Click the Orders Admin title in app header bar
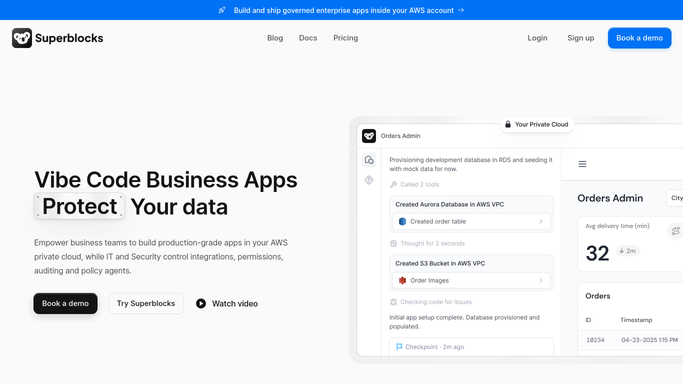This screenshot has width=683, height=384. [400, 136]
